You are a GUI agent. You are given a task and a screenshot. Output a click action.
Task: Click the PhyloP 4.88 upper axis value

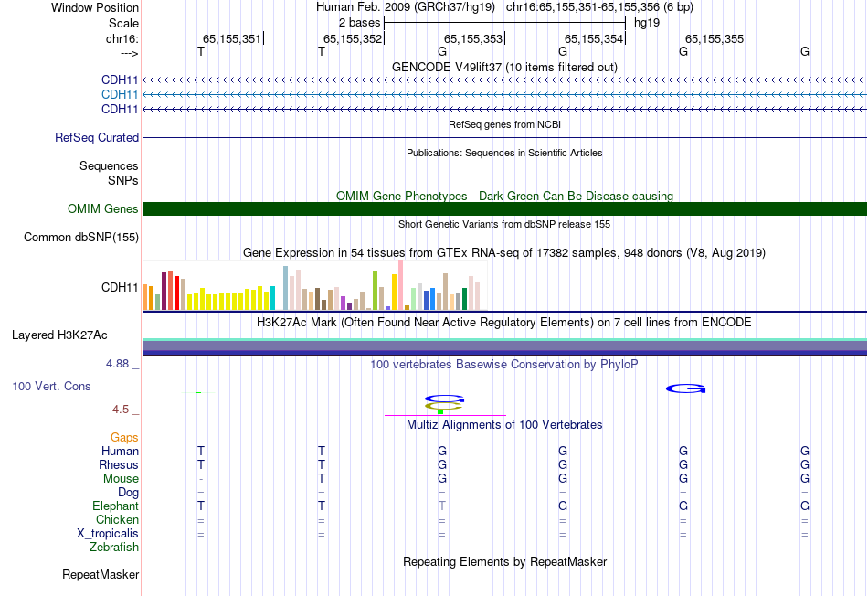(x=117, y=364)
